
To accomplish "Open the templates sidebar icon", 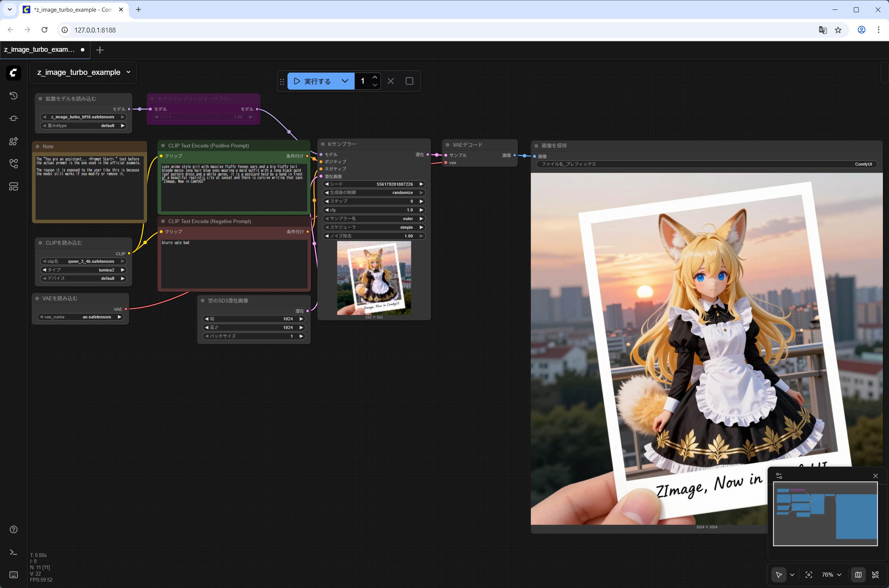I will click(x=14, y=186).
